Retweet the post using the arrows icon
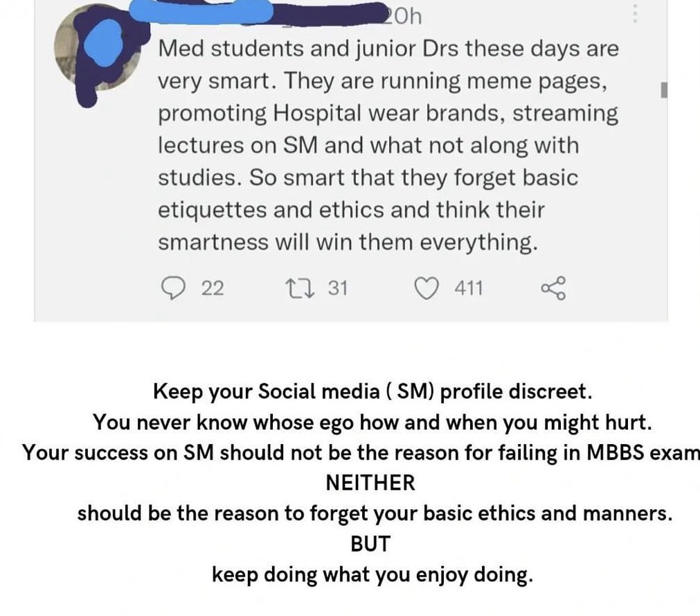Screen dimensions: 700x616 [300, 288]
